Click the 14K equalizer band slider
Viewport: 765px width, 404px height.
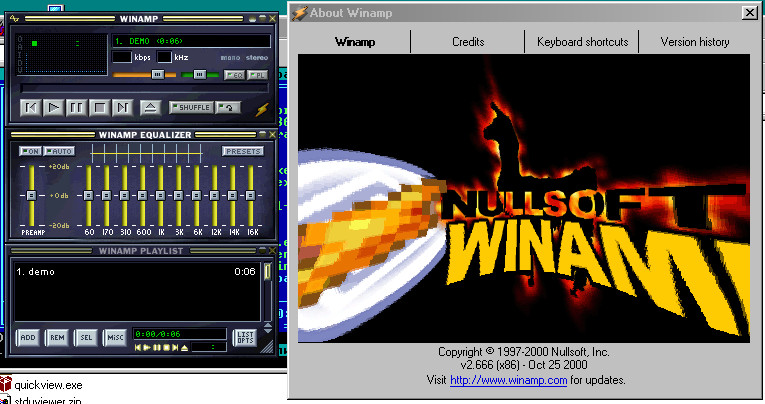[233, 195]
